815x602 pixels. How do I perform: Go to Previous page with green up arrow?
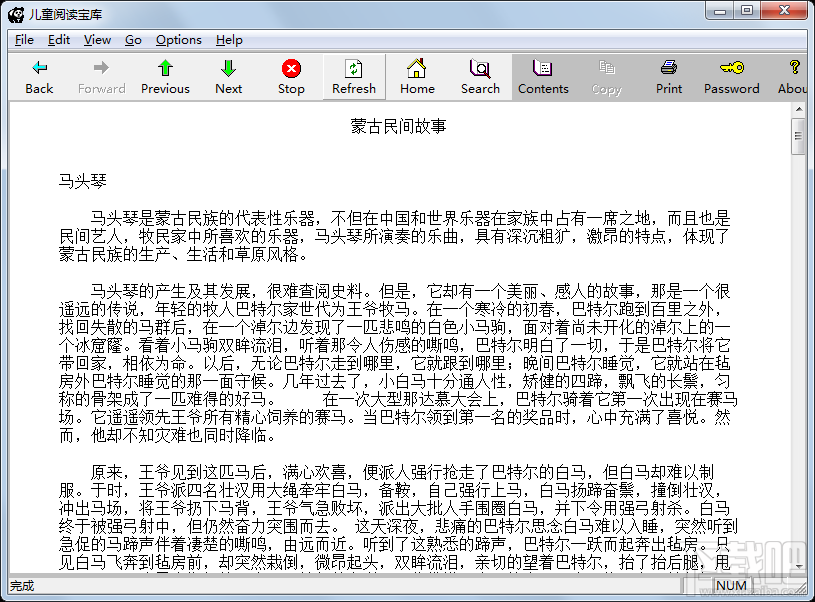(165, 68)
